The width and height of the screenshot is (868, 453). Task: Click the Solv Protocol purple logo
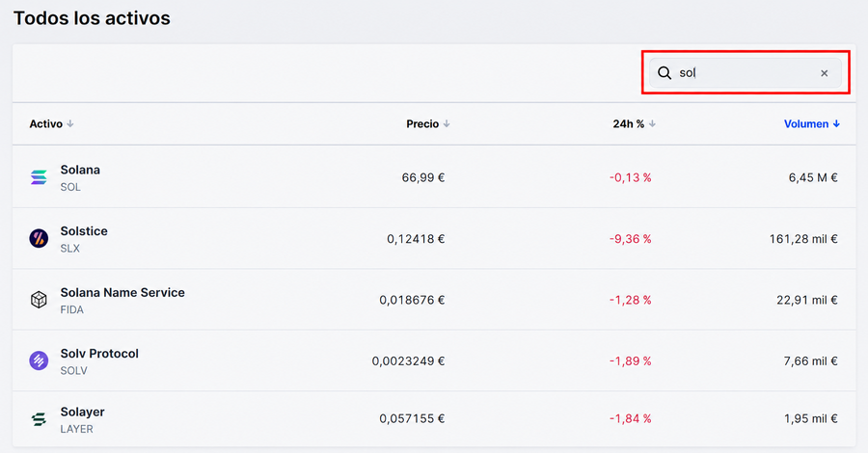[39, 360]
